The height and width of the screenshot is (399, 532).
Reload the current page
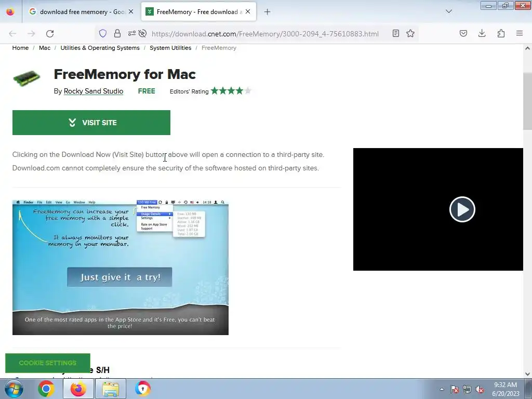click(50, 34)
